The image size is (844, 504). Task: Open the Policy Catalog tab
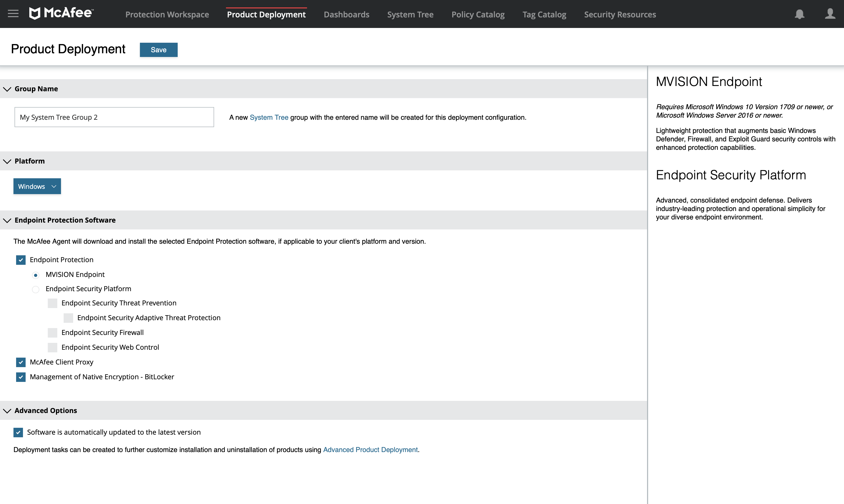point(478,14)
